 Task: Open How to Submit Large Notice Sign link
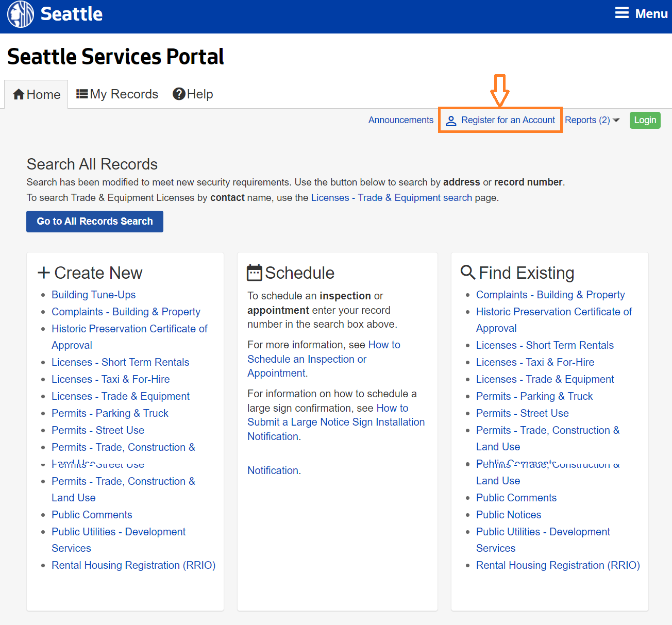336,423
